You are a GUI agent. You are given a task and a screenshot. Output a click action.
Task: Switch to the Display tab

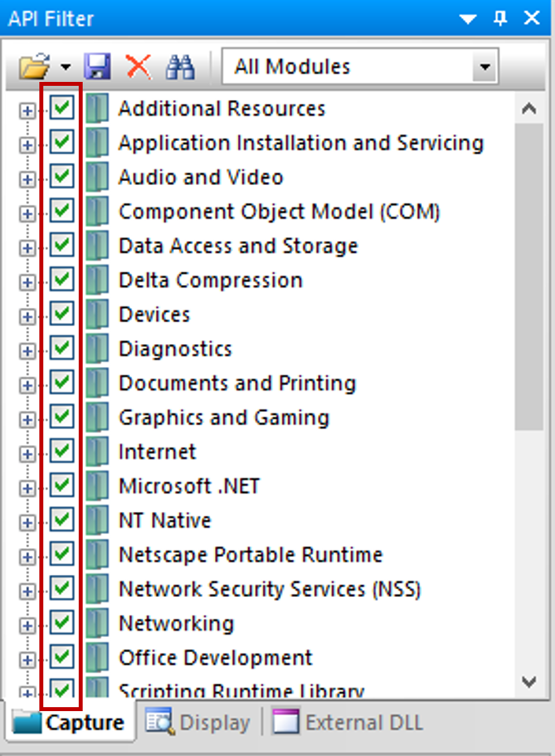tap(198, 722)
